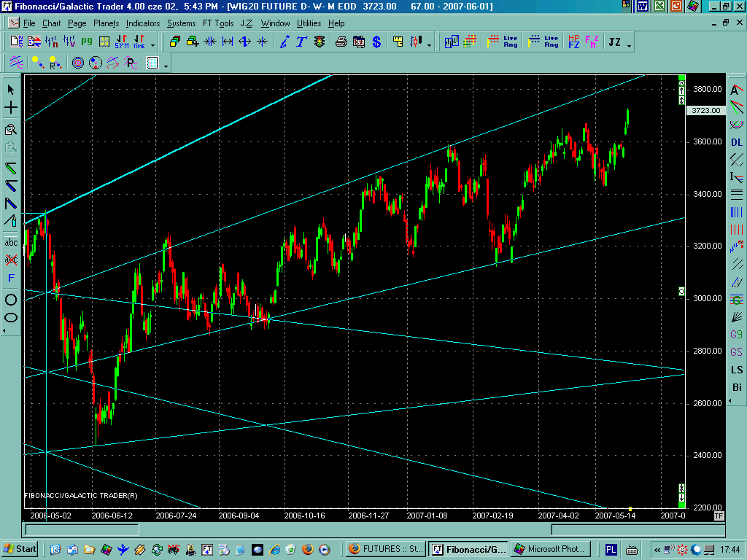The width and height of the screenshot is (747, 560).
Task: Switch to FUTURES taskbar window
Action: pyautogui.click(x=384, y=549)
